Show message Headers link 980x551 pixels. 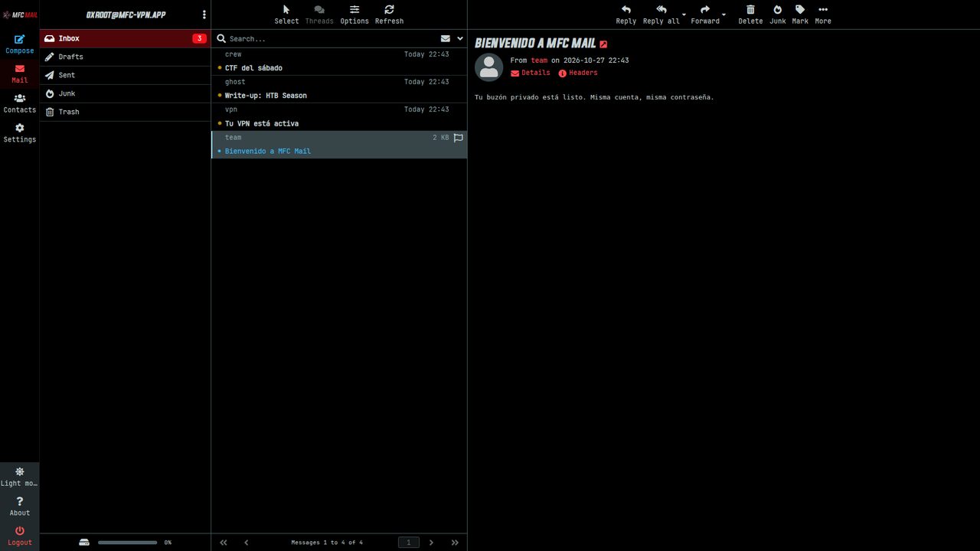(577, 73)
